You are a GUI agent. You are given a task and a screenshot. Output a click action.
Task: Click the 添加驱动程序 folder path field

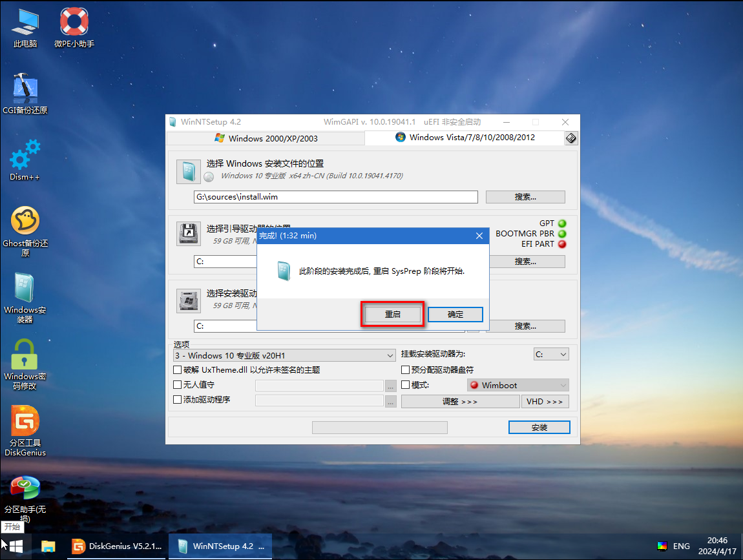(319, 401)
